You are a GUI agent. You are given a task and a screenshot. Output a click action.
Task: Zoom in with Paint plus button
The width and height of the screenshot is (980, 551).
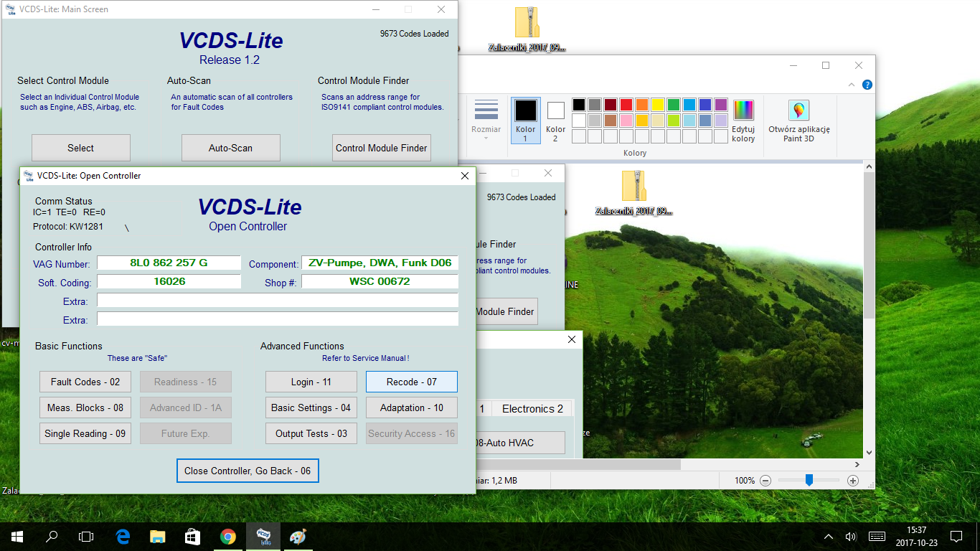tap(852, 480)
